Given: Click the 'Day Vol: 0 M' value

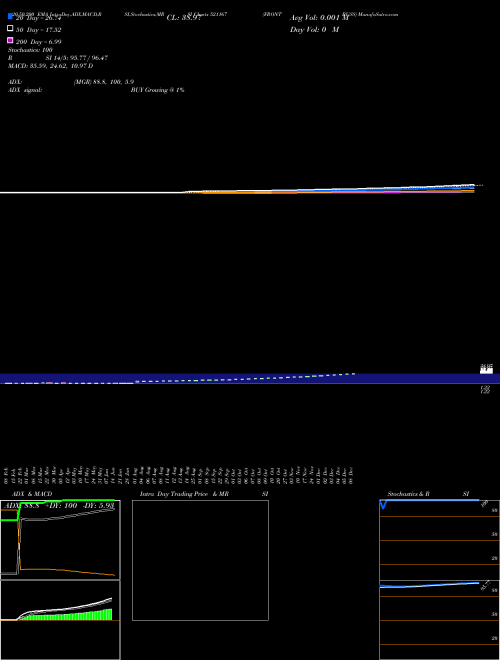Looking at the screenshot, I should [x=314, y=29].
